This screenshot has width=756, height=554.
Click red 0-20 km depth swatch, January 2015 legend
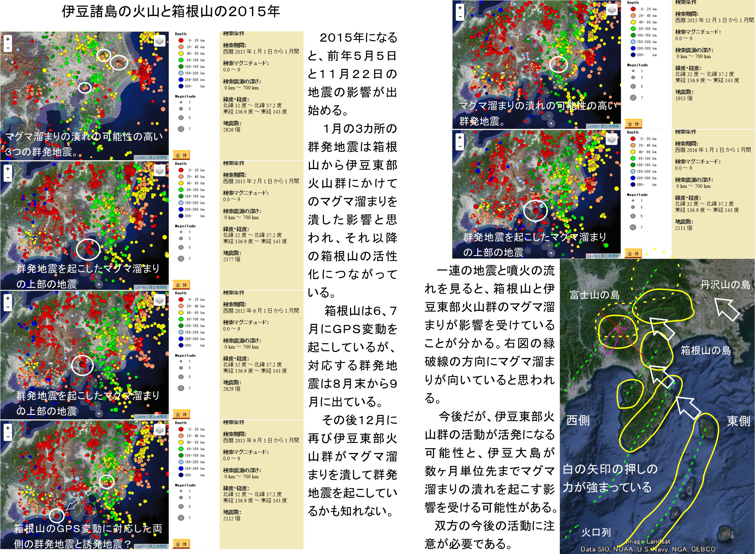click(181, 41)
